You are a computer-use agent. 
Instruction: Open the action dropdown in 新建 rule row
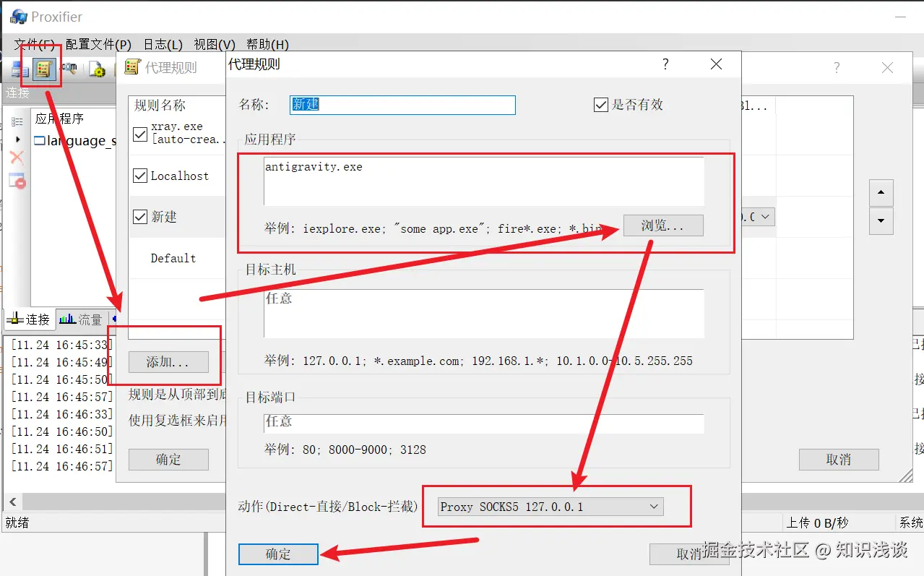(x=766, y=216)
